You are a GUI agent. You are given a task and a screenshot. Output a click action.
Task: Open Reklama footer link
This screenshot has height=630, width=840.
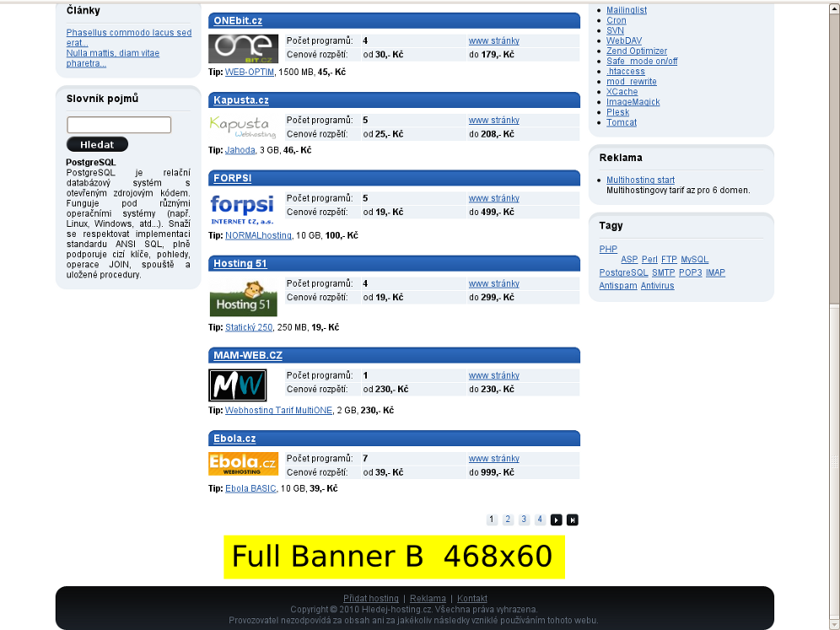[x=428, y=599]
